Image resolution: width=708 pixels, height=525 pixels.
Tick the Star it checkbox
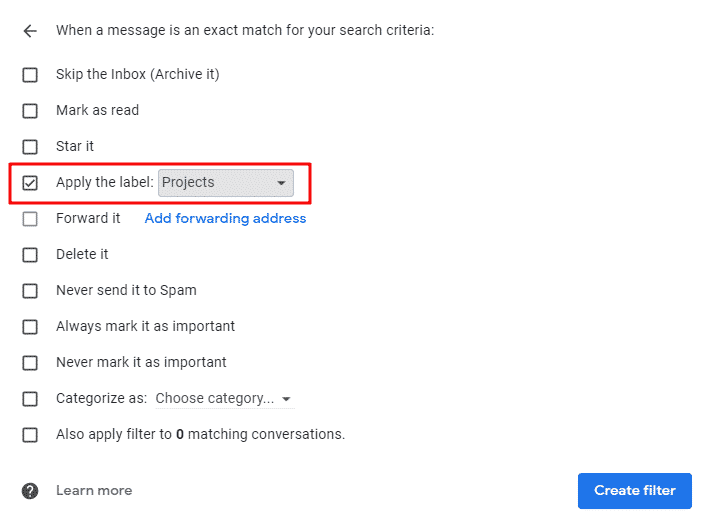pos(30,147)
